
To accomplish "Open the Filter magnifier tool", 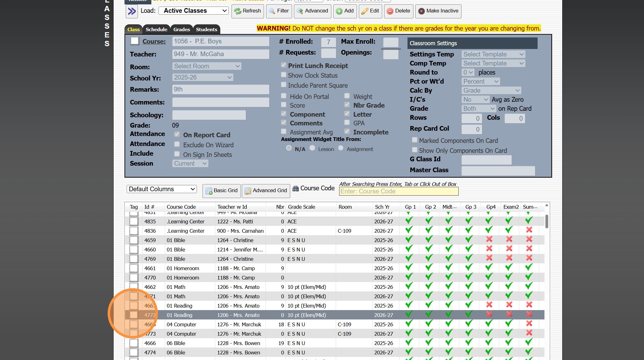I will point(279,11).
